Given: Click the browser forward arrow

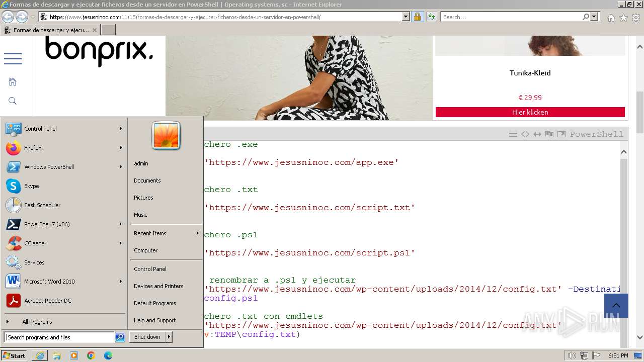Looking at the screenshot, I should pyautogui.click(x=22, y=17).
